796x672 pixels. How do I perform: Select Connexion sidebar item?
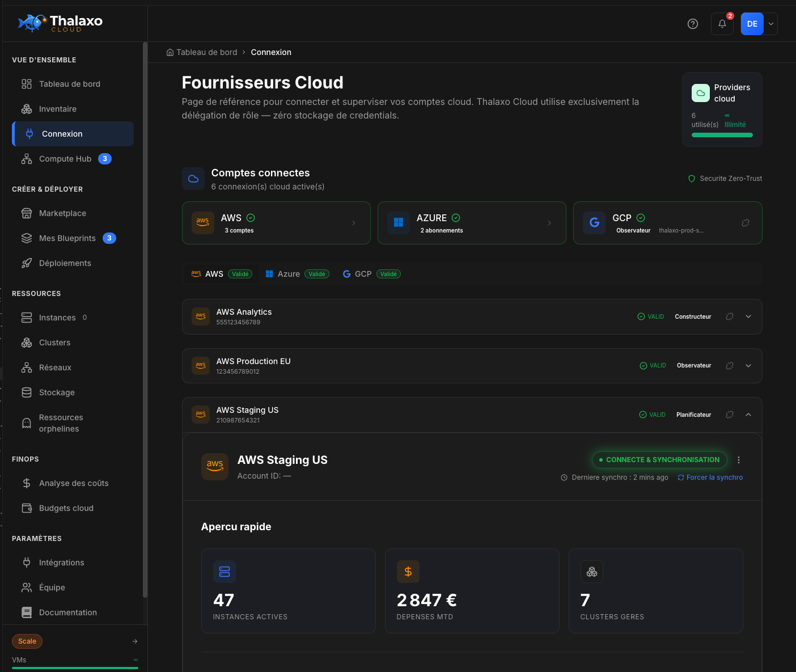(x=73, y=134)
